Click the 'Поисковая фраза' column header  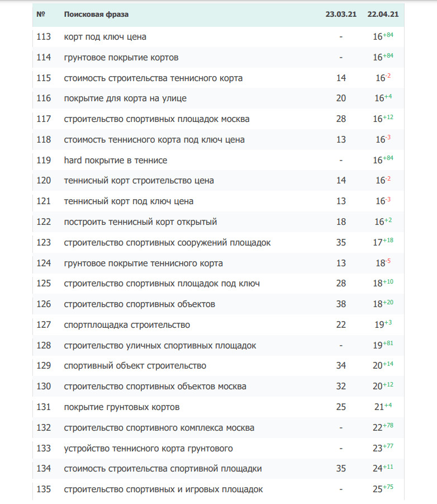coord(96,15)
